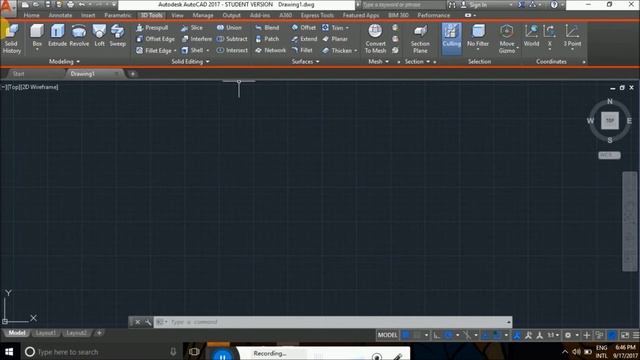The width and height of the screenshot is (640, 360).
Task: Choose the Subtract boolean tool
Action: [232, 39]
